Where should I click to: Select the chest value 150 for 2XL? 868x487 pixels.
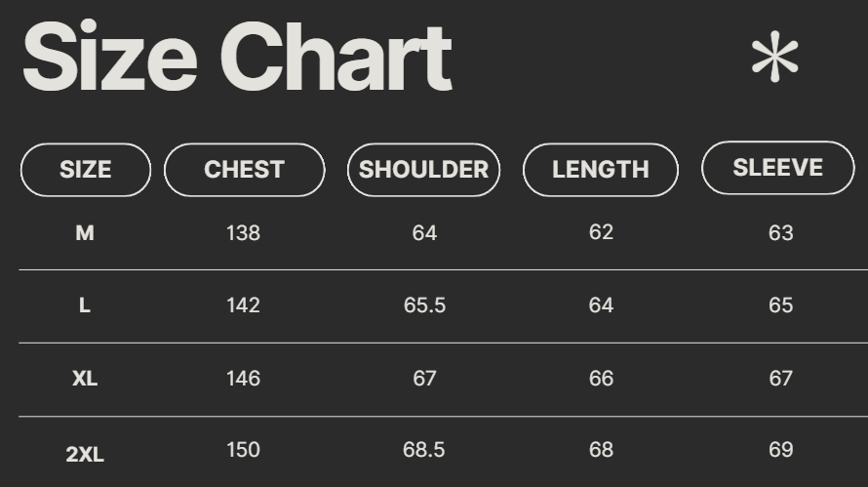243,450
